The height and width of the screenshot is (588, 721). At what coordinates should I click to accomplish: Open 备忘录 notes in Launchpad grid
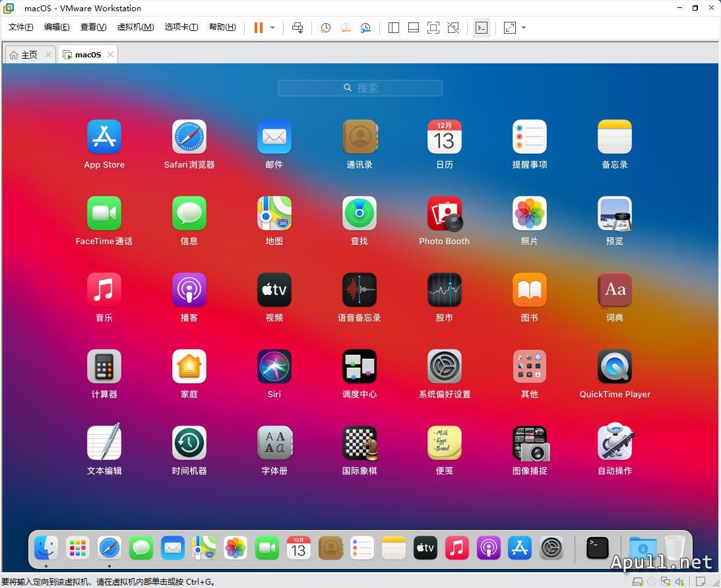pyautogui.click(x=614, y=137)
